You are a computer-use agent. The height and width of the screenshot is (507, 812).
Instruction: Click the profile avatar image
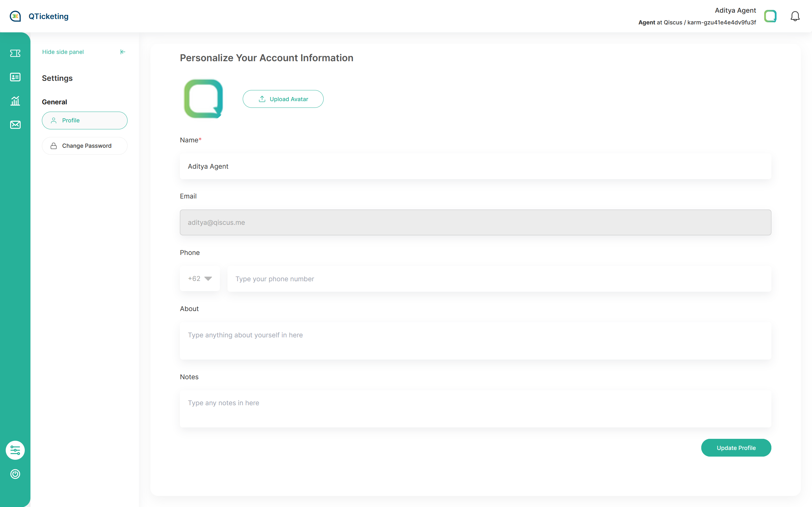203,99
